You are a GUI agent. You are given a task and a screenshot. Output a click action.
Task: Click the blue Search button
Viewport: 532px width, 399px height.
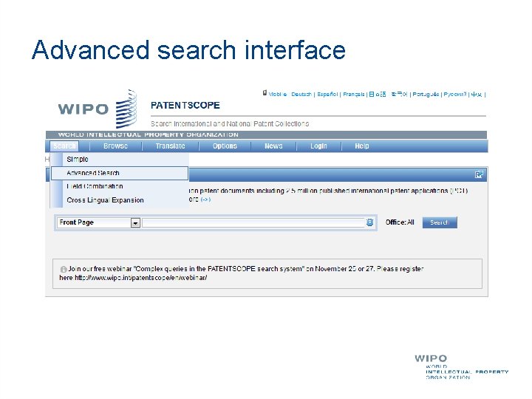click(x=440, y=222)
